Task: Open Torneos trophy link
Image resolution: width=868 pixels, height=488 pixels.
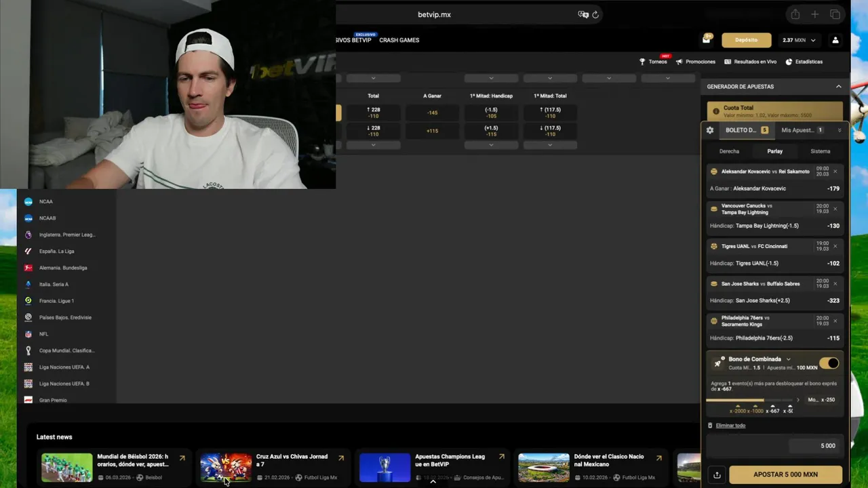Action: pyautogui.click(x=653, y=62)
